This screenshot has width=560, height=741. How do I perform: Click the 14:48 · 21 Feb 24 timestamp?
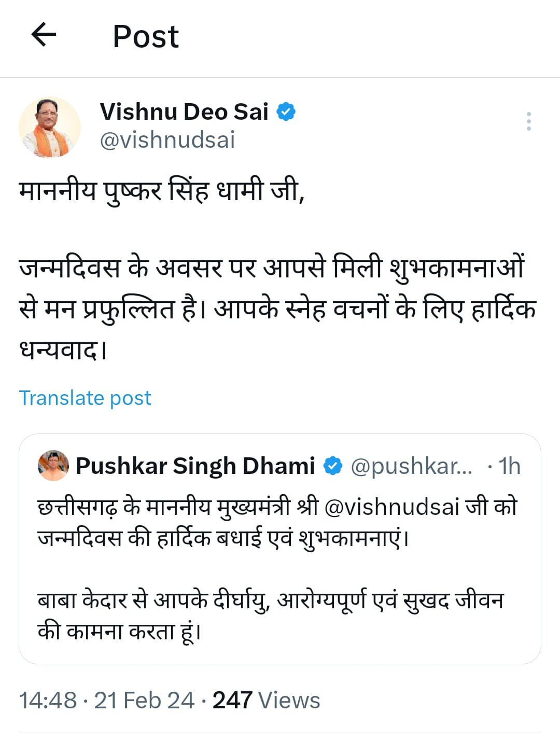coord(106,700)
